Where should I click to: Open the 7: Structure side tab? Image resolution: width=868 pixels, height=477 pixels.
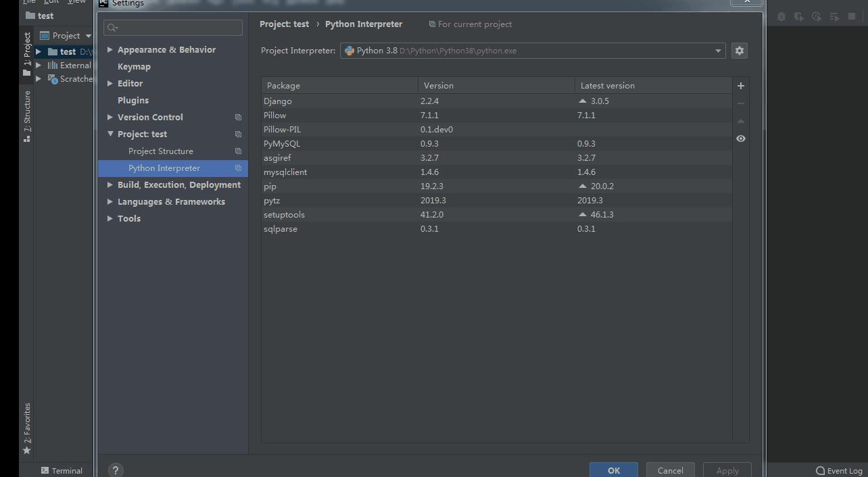click(27, 116)
